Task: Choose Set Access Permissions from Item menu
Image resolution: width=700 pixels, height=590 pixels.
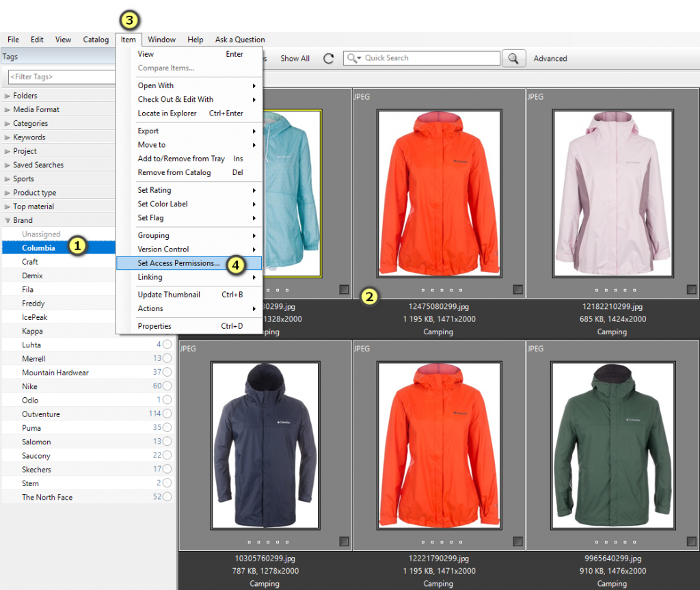Action: click(178, 263)
